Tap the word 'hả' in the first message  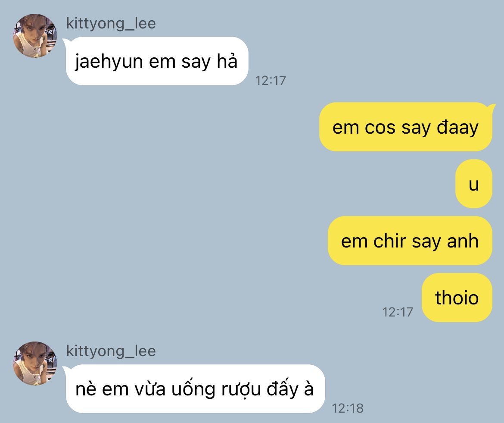227,60
